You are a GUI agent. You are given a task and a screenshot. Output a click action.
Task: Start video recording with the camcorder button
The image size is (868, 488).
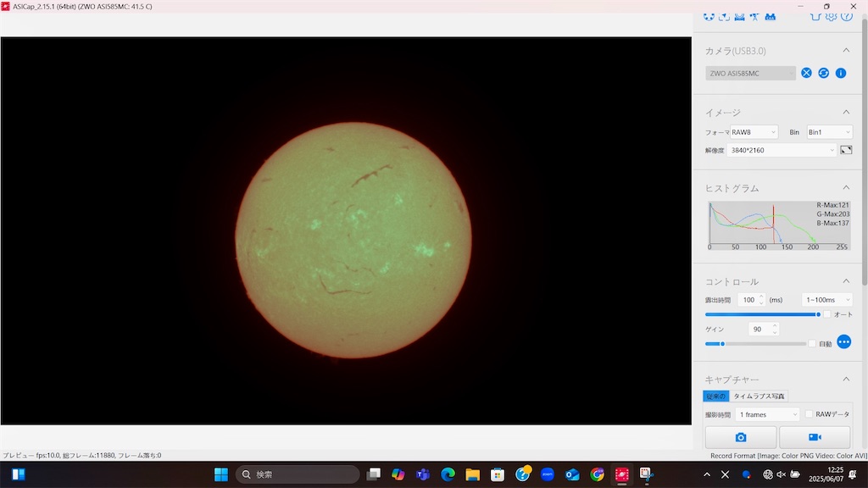(x=815, y=437)
